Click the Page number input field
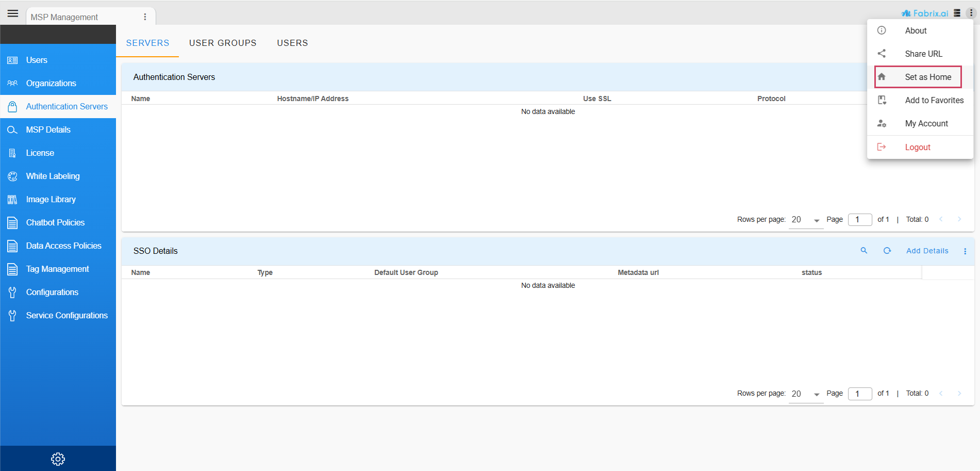This screenshot has height=471, width=980. point(860,219)
